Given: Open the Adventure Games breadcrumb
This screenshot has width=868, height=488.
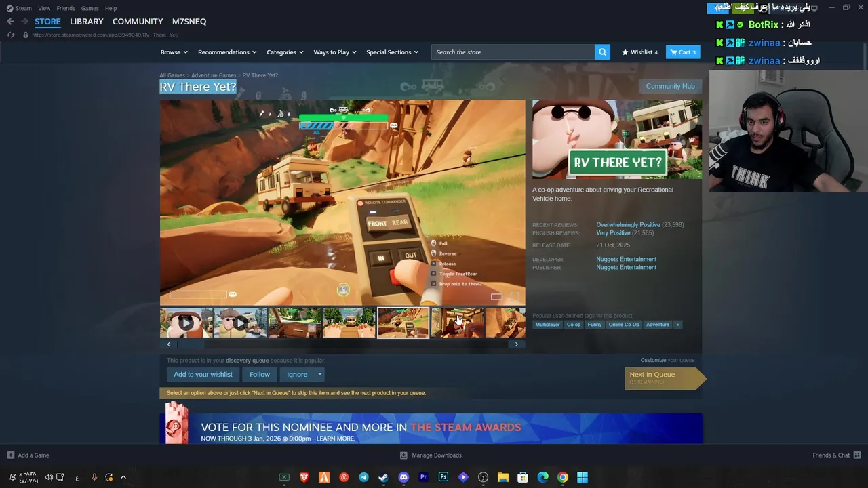Looking at the screenshot, I should [x=214, y=75].
